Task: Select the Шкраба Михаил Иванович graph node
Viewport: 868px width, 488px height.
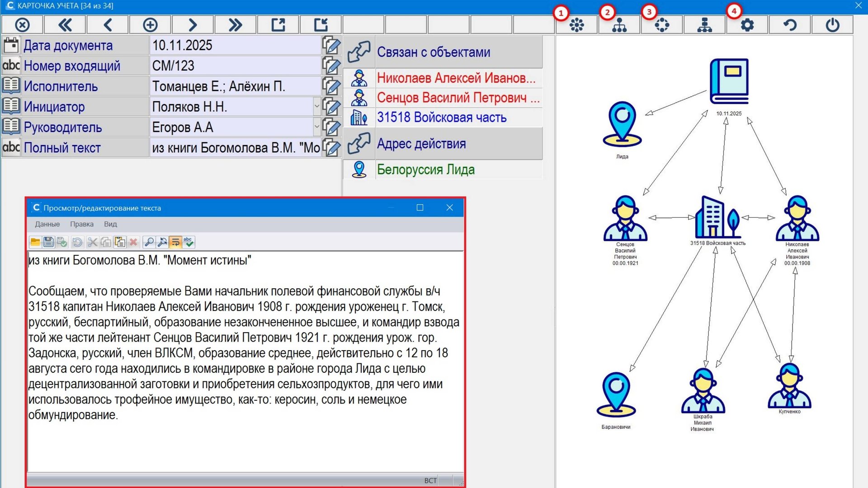Action: 703,391
